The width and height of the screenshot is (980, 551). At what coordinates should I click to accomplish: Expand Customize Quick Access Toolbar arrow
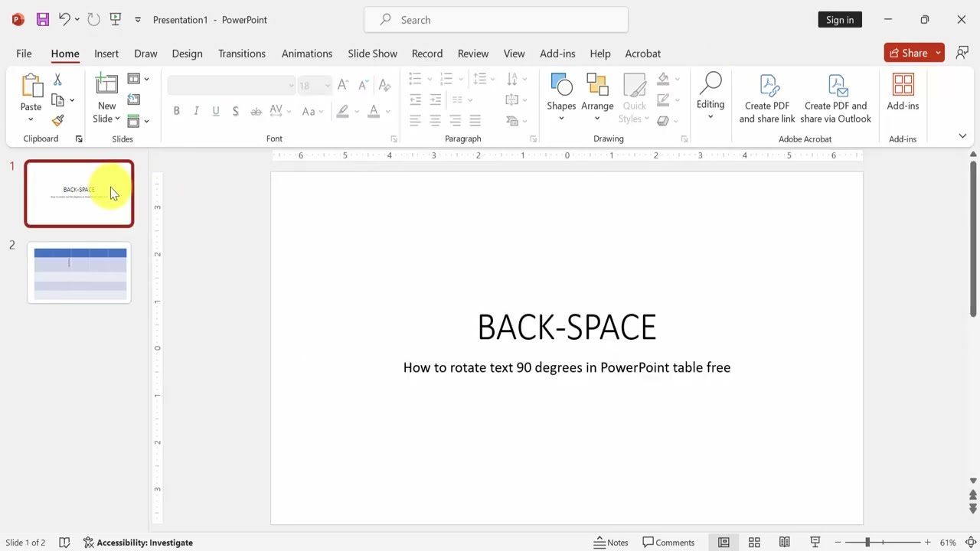coord(138,19)
